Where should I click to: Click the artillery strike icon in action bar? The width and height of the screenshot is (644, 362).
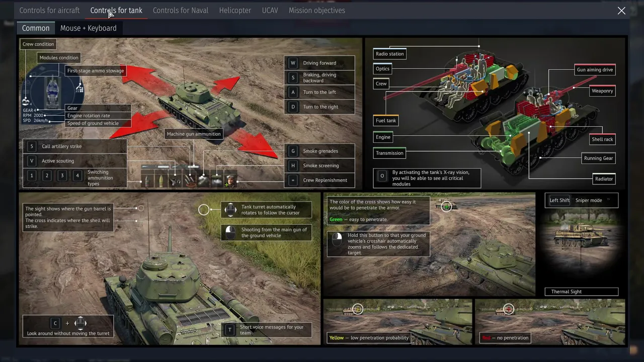pyautogui.click(x=189, y=181)
